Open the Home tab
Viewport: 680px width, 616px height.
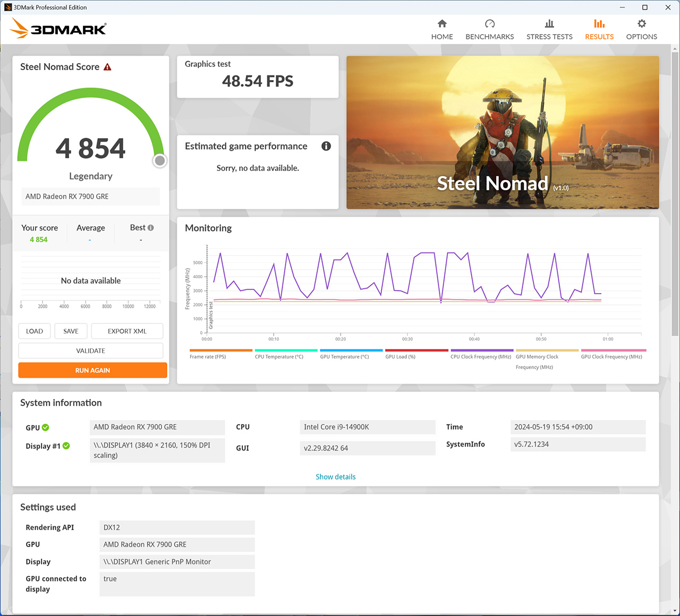pos(442,30)
